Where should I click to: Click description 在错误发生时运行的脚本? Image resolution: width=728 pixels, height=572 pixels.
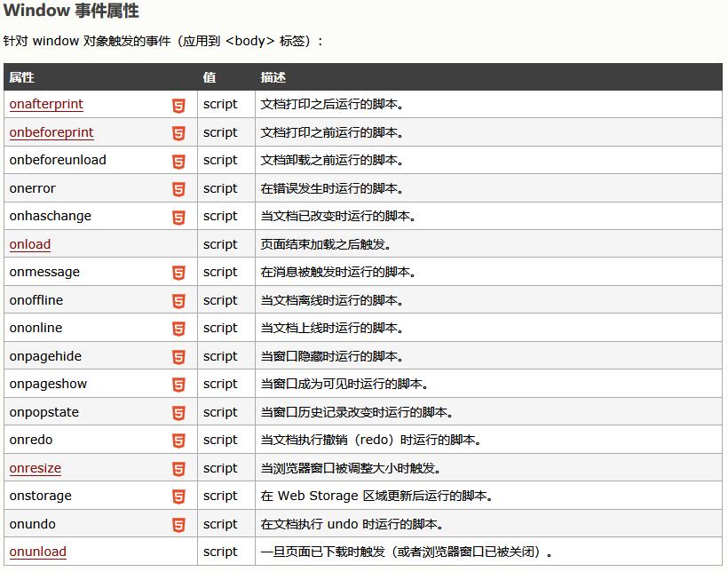tap(332, 188)
